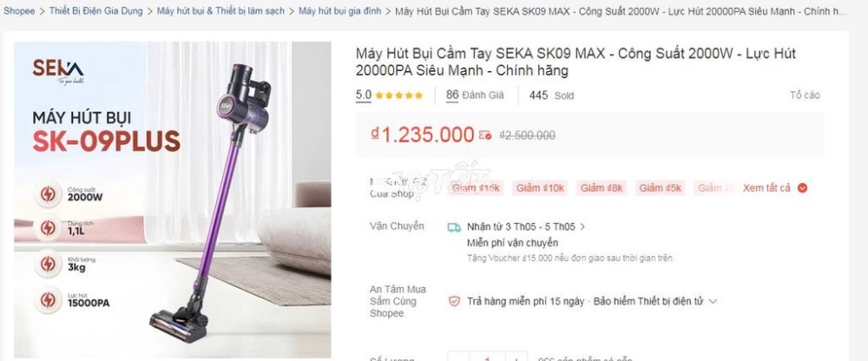Viewport: 868px width, 361px height.
Task: Open the SK-09PLUS vacuum product image
Action: click(173, 200)
